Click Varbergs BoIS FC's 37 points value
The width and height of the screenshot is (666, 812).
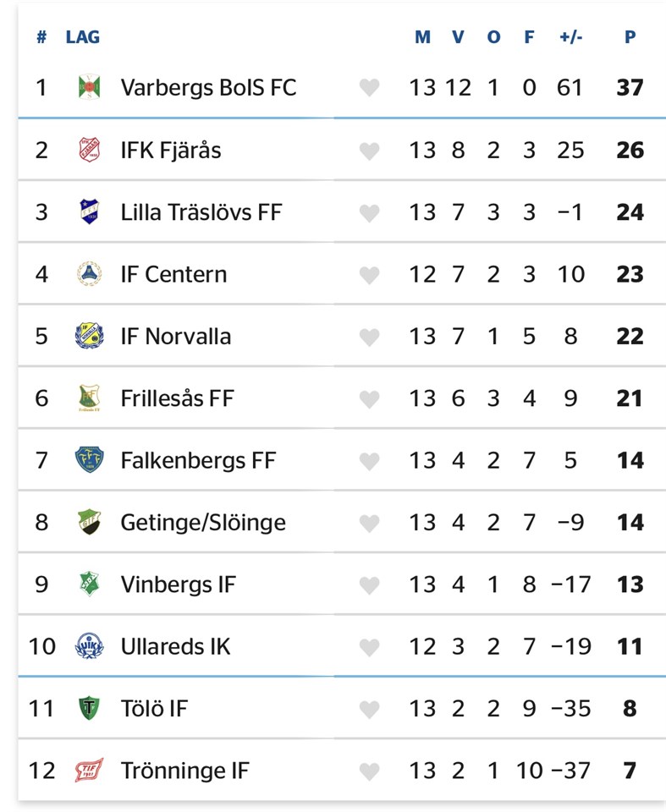point(630,87)
